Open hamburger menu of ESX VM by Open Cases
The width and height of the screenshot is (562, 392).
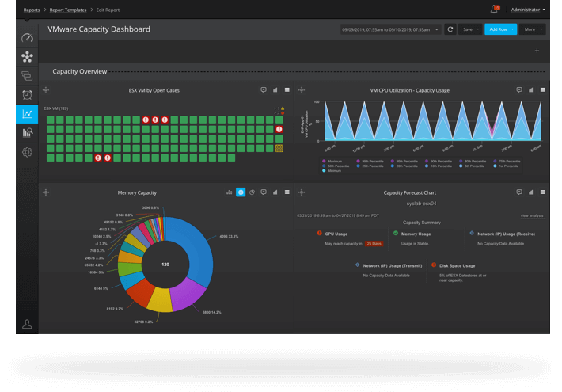(287, 90)
